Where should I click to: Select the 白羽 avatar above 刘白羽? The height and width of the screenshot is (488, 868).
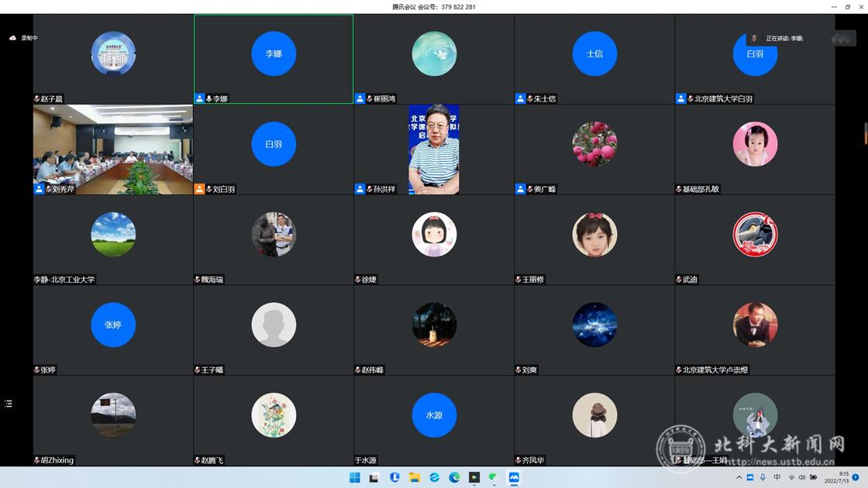coord(274,144)
